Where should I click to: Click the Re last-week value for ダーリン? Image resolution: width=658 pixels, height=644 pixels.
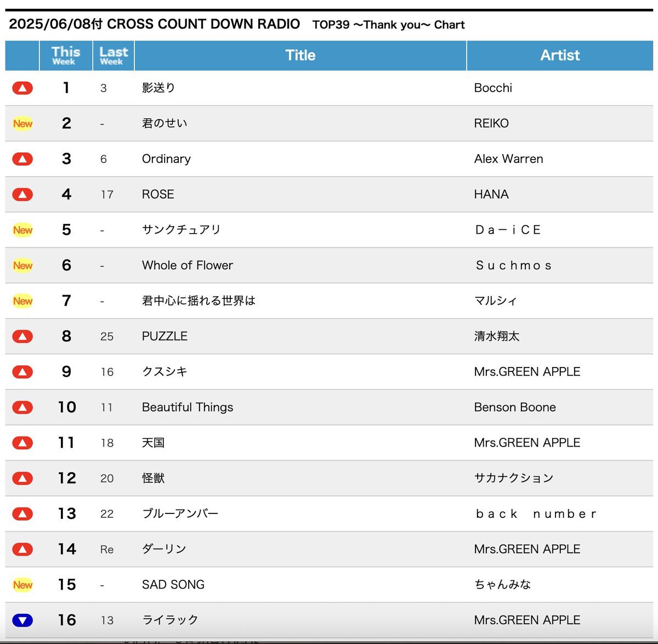(107, 550)
